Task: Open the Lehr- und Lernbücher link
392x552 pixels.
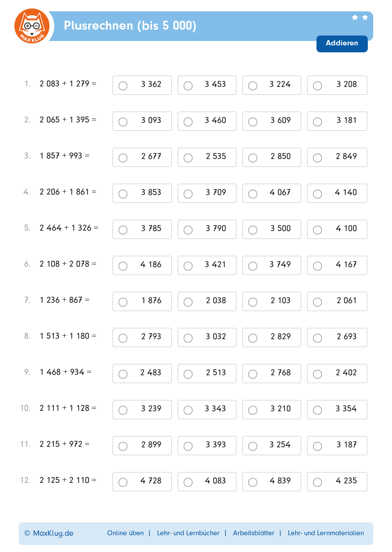Action: 188,533
